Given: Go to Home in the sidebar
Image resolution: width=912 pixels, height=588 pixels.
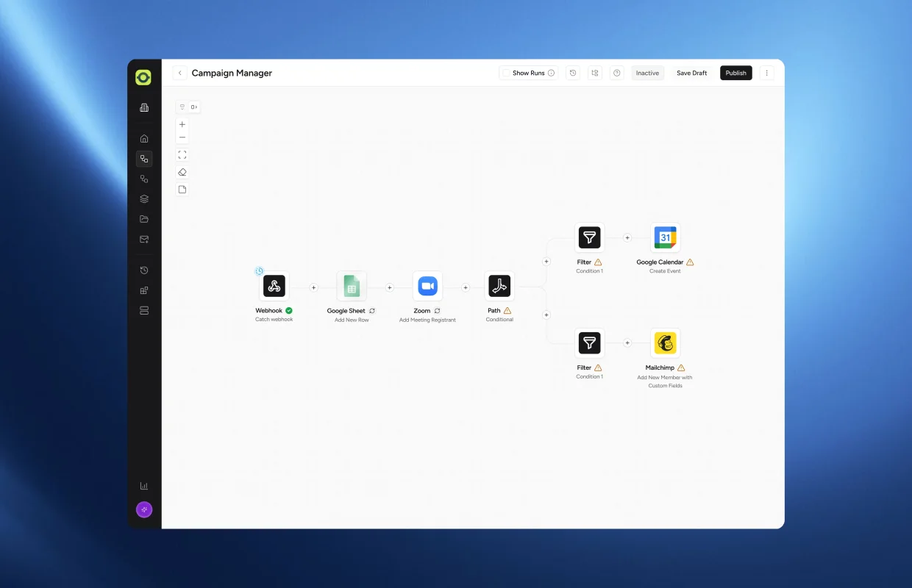Looking at the screenshot, I should 144,138.
